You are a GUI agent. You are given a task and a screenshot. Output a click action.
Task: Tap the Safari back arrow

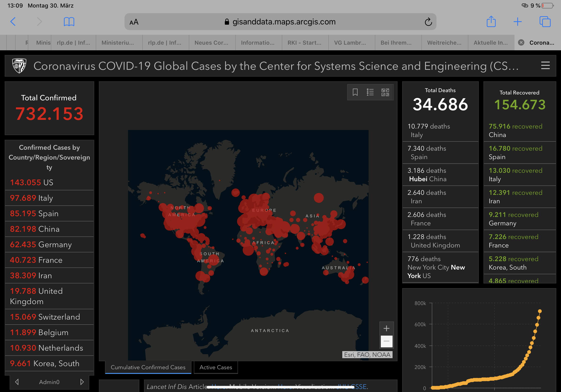click(13, 22)
